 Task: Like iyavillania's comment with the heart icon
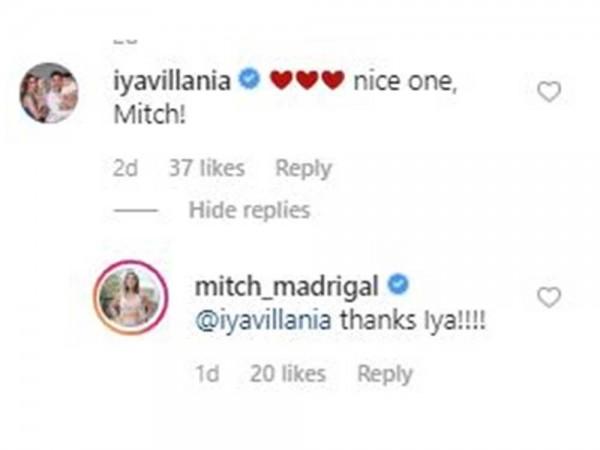549,92
